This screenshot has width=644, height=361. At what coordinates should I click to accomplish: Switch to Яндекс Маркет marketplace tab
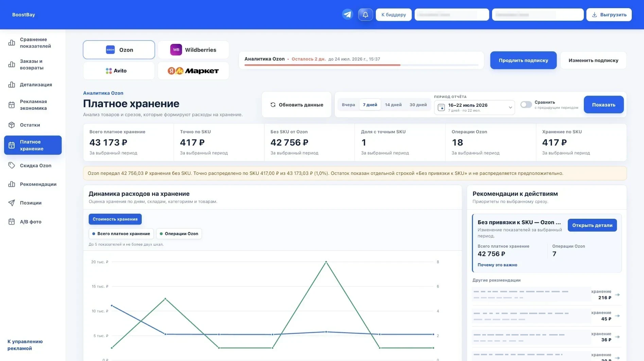pos(193,71)
